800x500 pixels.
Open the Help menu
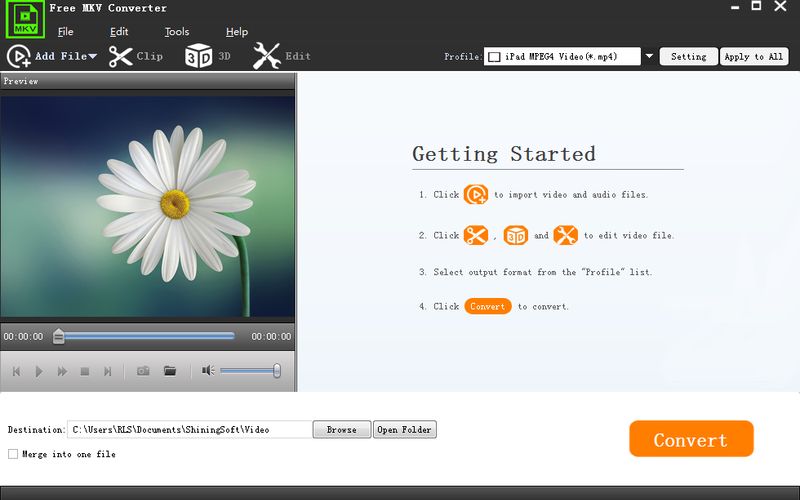click(x=237, y=32)
